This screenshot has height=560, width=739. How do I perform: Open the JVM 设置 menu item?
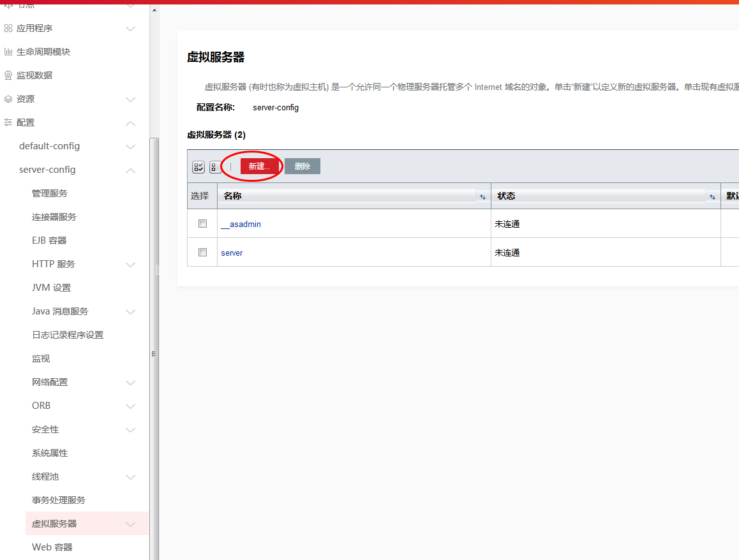pyautogui.click(x=51, y=288)
